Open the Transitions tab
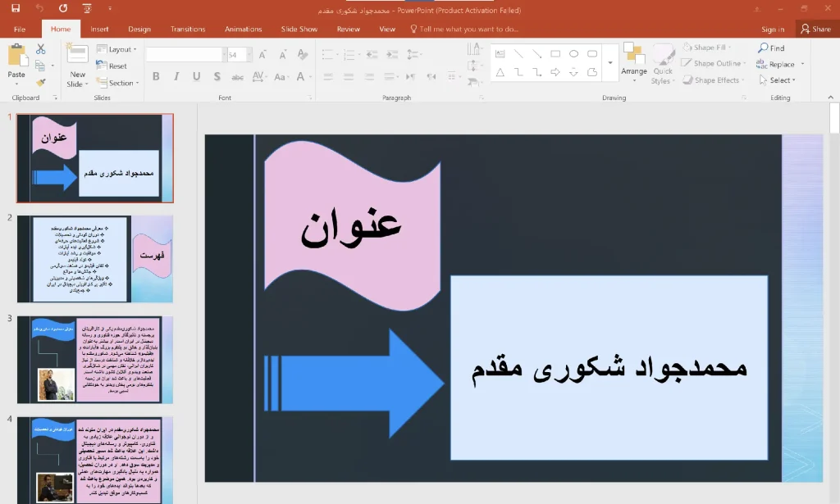840x504 pixels. [188, 29]
